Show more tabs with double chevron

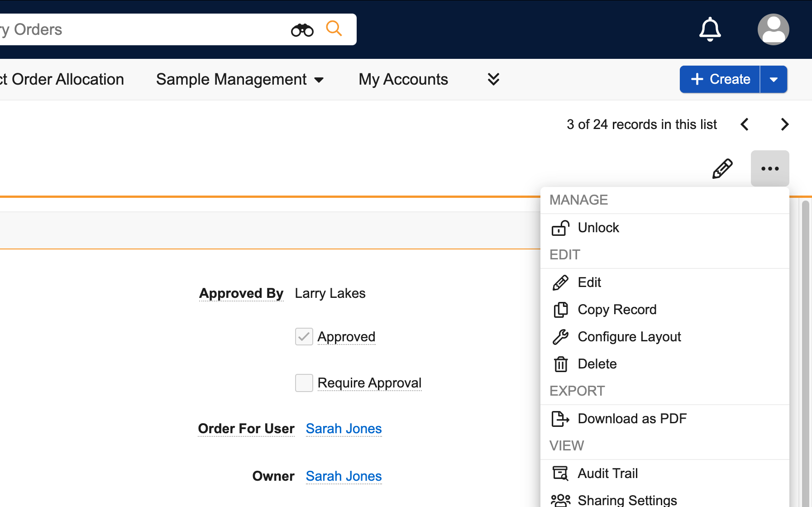coord(493,79)
